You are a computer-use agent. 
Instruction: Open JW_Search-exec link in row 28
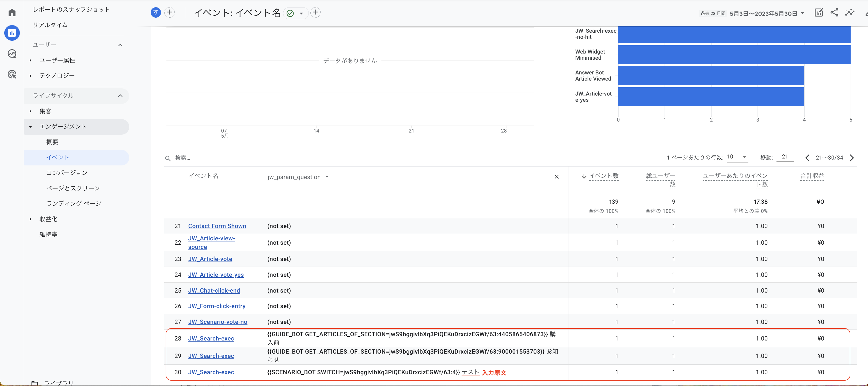pyautogui.click(x=211, y=338)
